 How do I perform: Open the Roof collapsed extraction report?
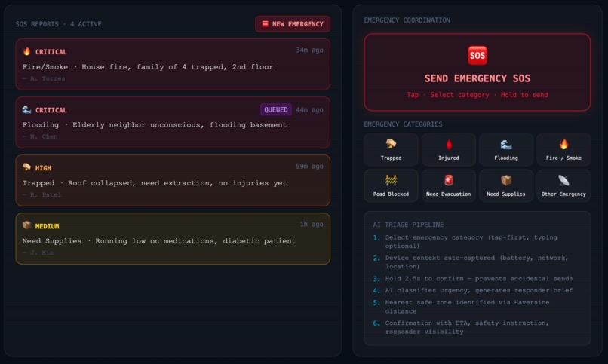click(173, 180)
